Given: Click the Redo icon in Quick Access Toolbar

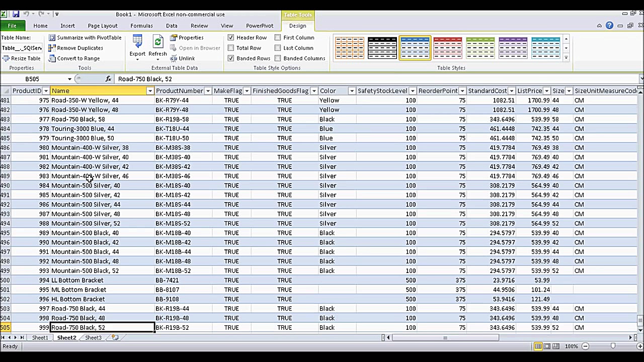Looking at the screenshot, I should (x=41, y=14).
